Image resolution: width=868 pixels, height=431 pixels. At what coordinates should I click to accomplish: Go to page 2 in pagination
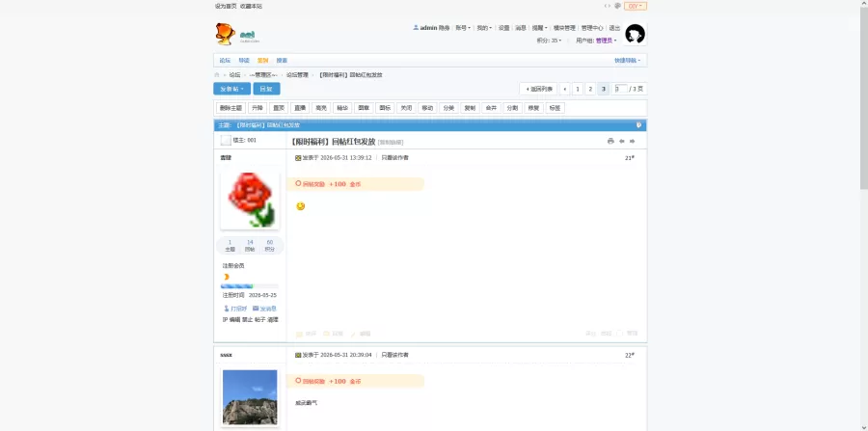(x=590, y=89)
